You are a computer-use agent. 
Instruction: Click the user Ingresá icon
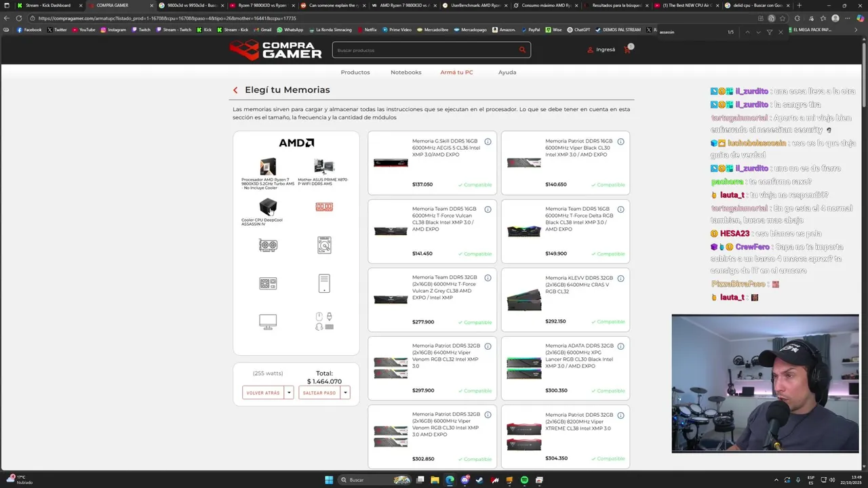click(x=591, y=50)
